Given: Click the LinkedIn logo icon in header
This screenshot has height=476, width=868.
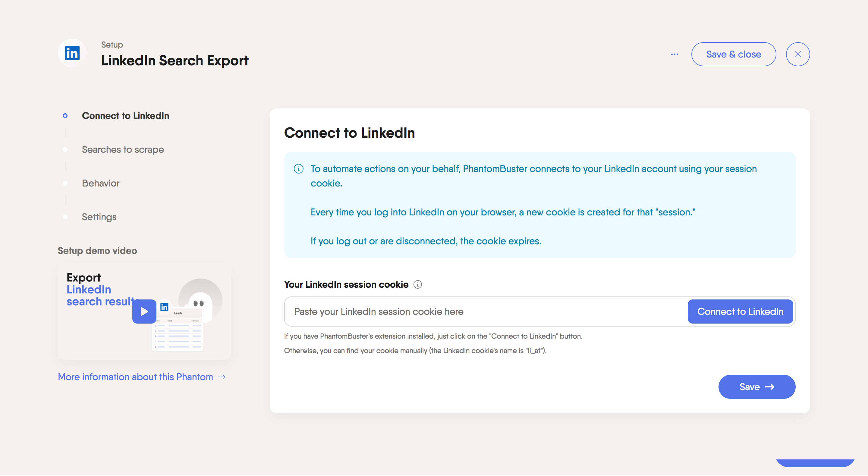Looking at the screenshot, I should pos(72,53).
